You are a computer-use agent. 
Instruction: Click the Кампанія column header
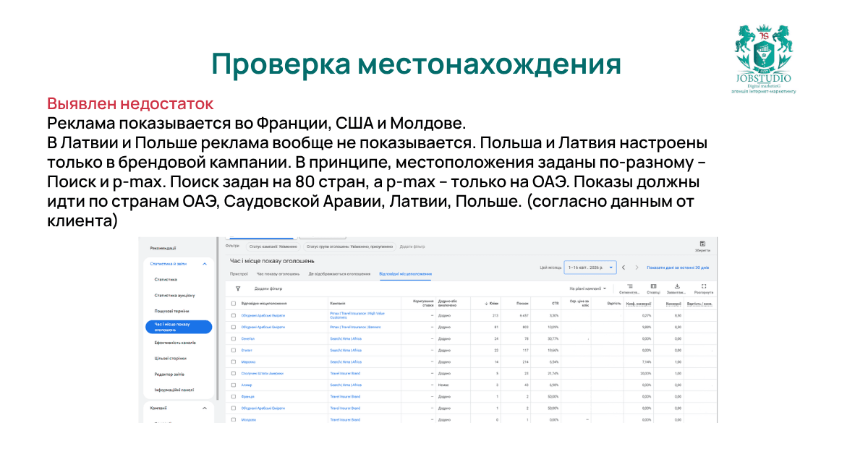point(338,303)
